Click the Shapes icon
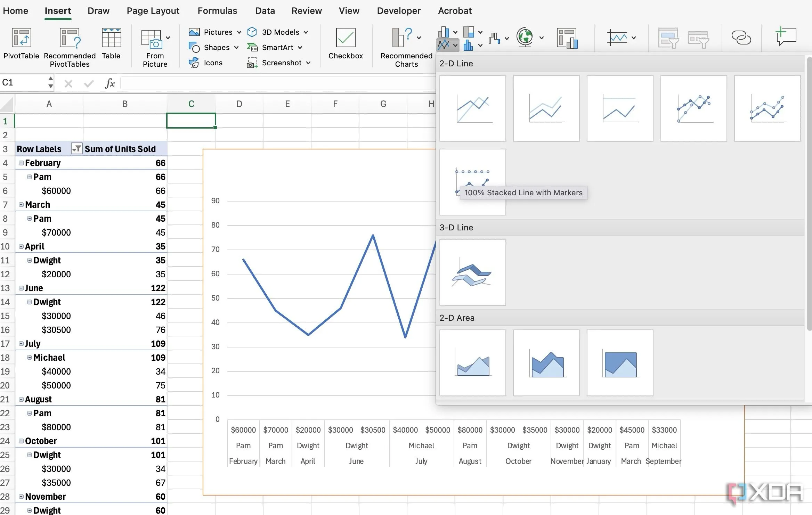 click(x=194, y=47)
